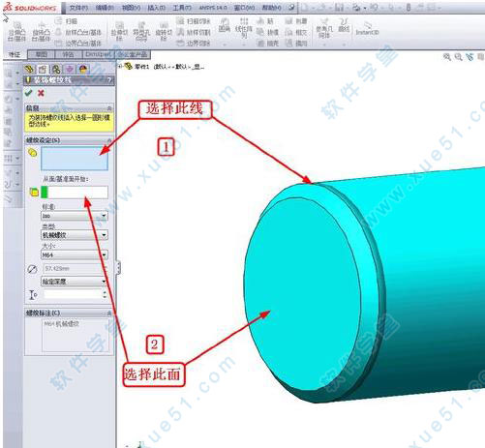The width and height of the screenshot is (485, 448).
Task: Increase the thread depth spinner value
Action: click(x=105, y=292)
